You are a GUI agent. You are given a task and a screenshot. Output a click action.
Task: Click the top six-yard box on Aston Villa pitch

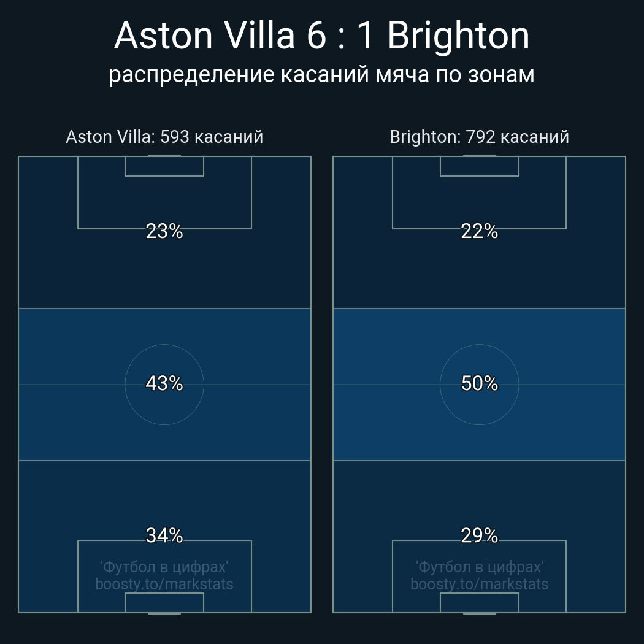(x=164, y=166)
